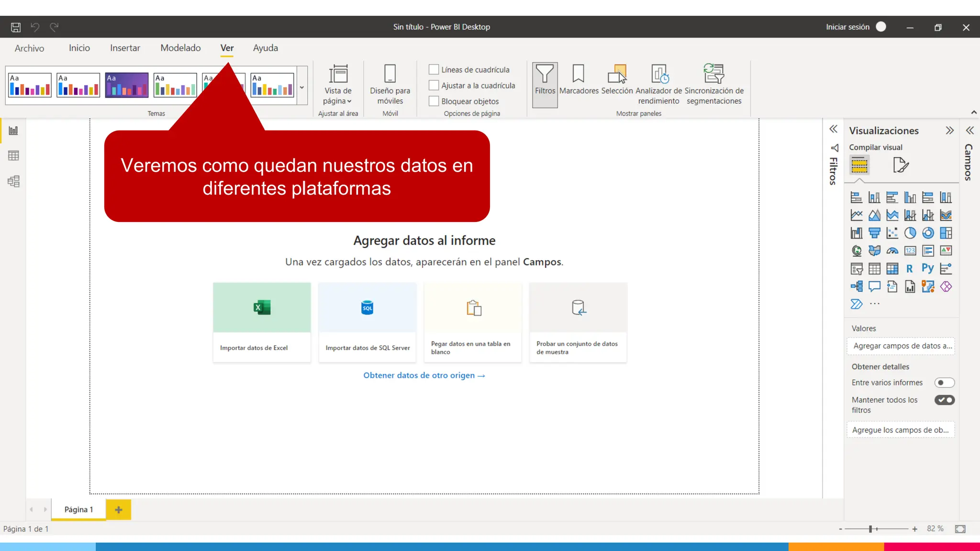Select the filled map visual
Image resolution: width=980 pixels, height=551 pixels.
tap(874, 251)
